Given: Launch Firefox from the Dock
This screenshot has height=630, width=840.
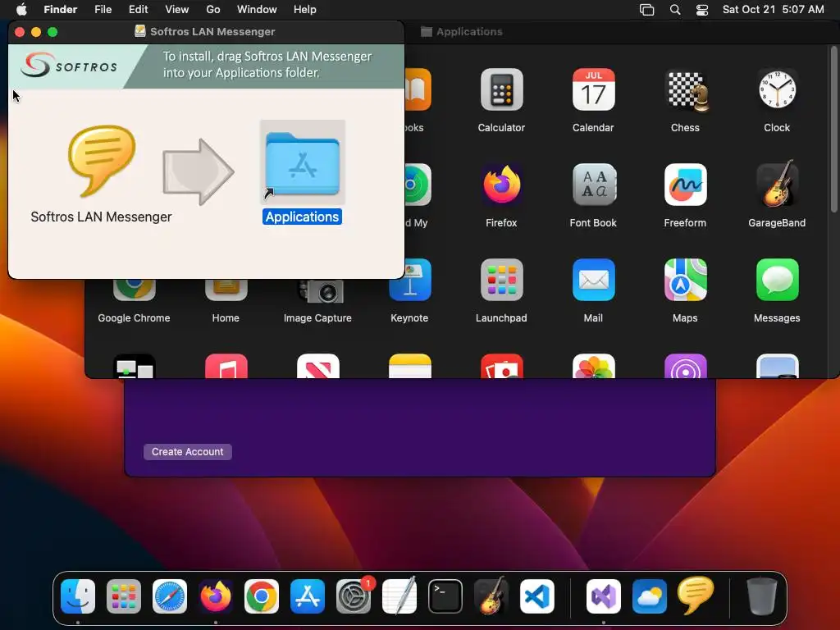Looking at the screenshot, I should tap(216, 596).
